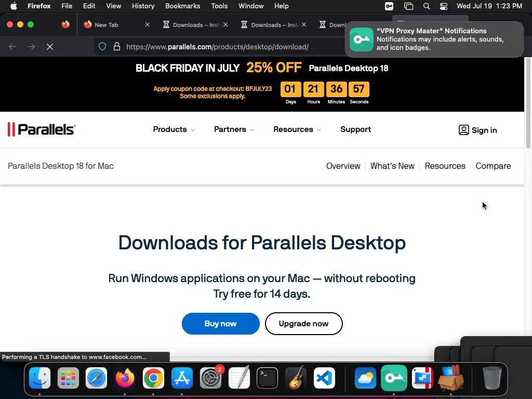Click the VPN Proxy Master notification

[x=434, y=39]
